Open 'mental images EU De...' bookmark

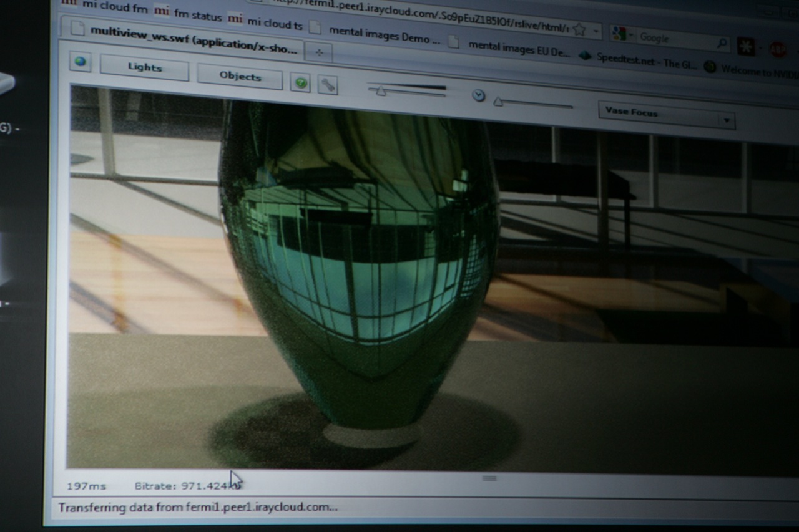(x=510, y=47)
